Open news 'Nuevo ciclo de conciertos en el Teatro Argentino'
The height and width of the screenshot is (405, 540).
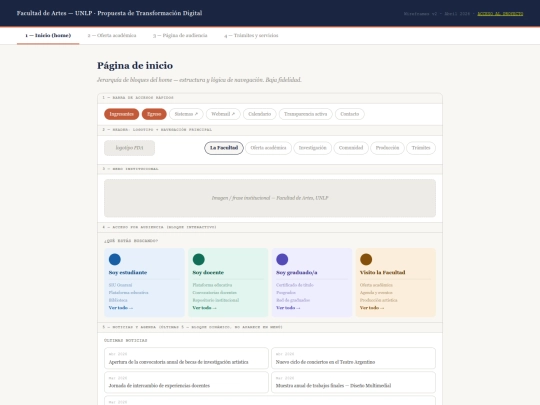point(353,358)
